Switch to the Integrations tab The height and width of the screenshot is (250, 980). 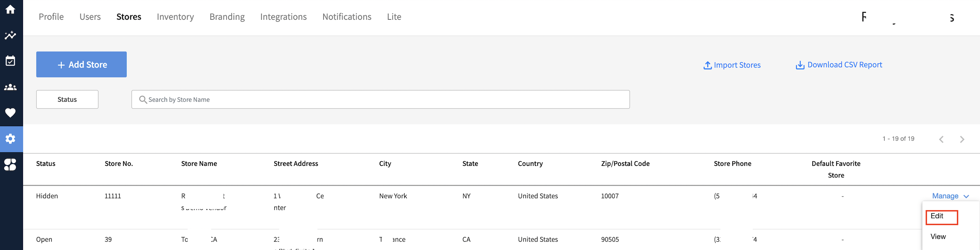[x=283, y=17]
